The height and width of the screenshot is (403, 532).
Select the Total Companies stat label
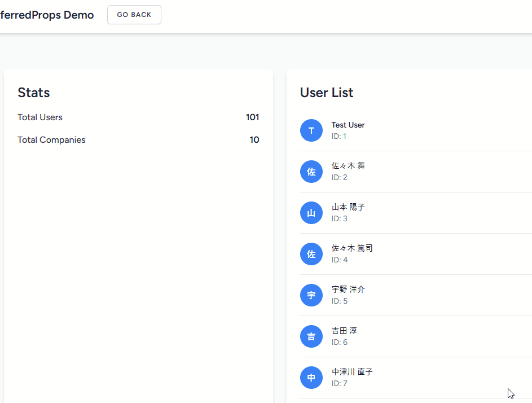point(51,140)
